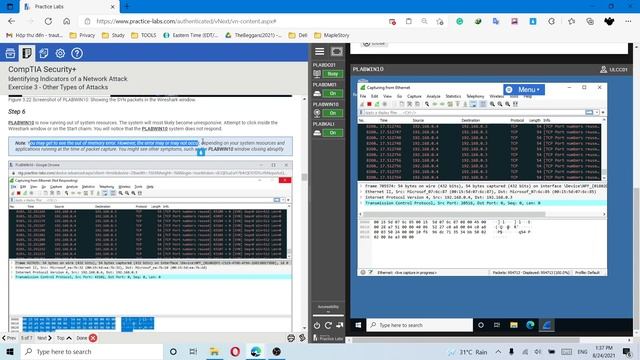Open Wireshark Telephony menu
Viewport: 640px width, 360px height.
(475, 96)
